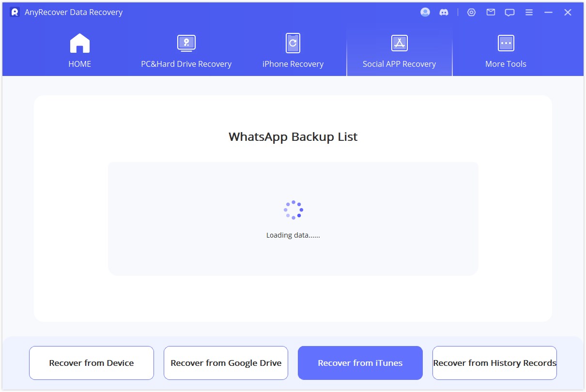Open the feedback chat bubble
Screen dimensions: 586x392
tap(509, 12)
